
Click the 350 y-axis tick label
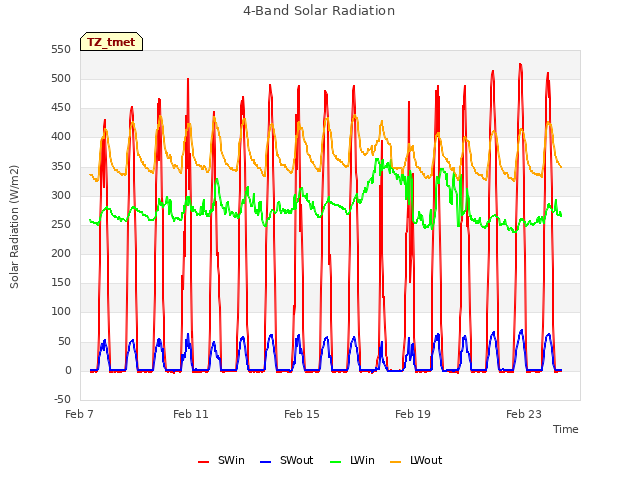[x=61, y=167]
